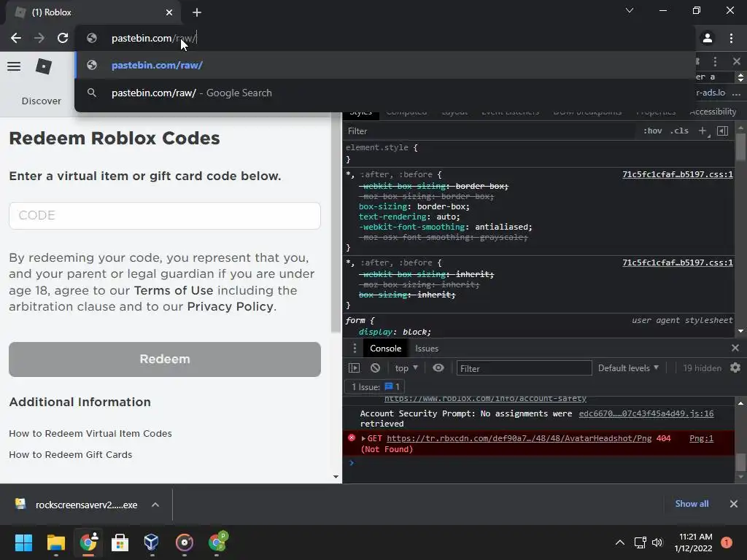Open File Explorer from taskbar
747x560 pixels.
pyautogui.click(x=55, y=542)
